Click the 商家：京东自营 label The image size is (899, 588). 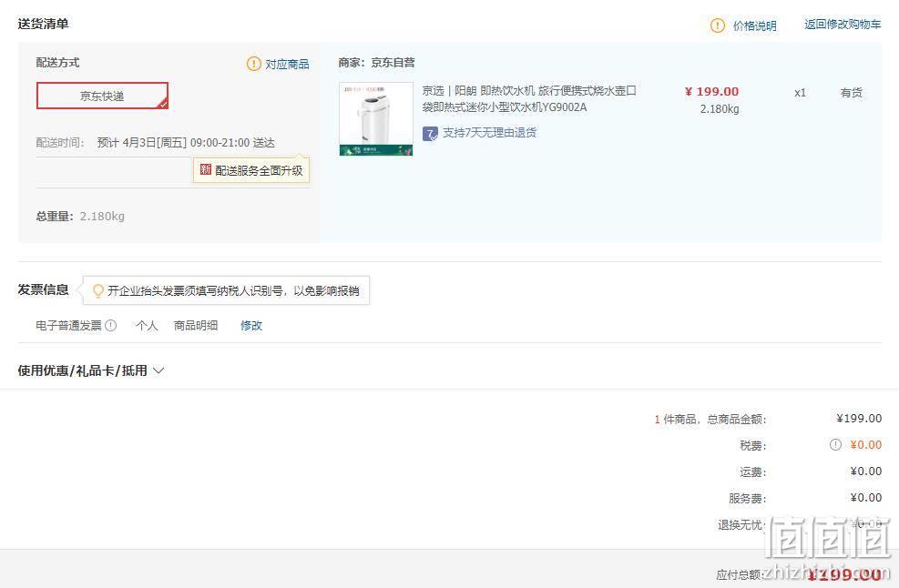(376, 63)
